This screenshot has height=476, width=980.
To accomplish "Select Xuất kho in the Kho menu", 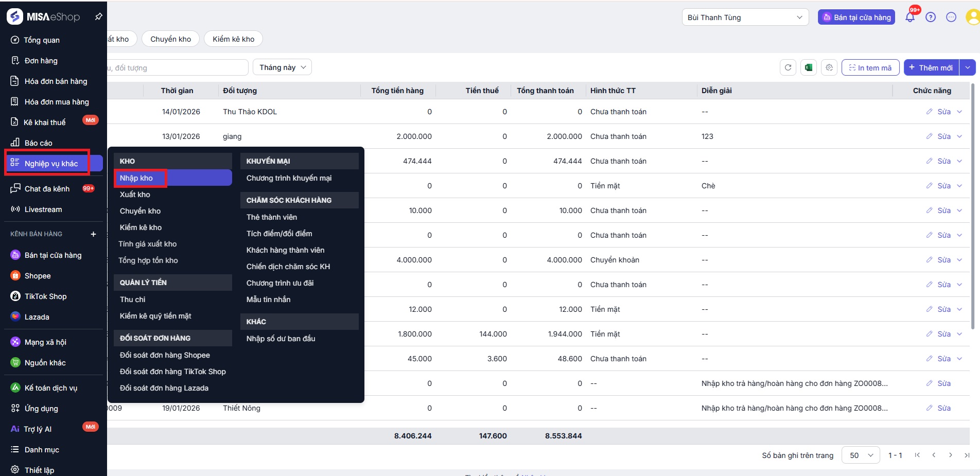I will pyautogui.click(x=135, y=195).
